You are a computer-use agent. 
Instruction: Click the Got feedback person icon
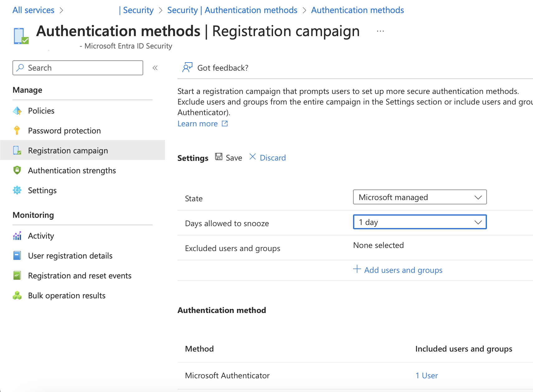click(187, 67)
